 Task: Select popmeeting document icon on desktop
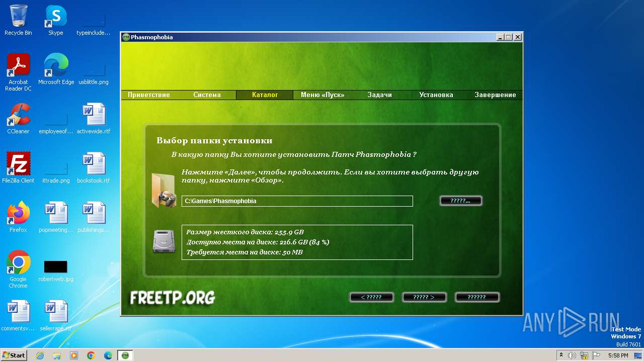coord(56,217)
